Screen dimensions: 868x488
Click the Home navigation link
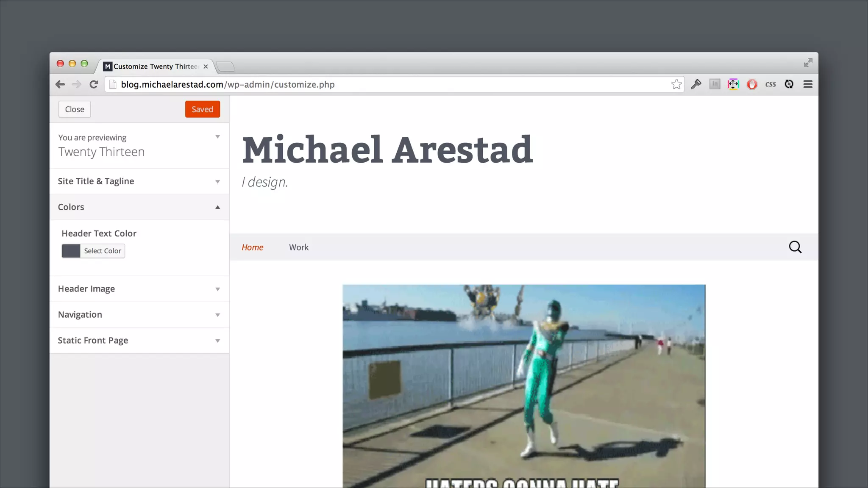(x=253, y=247)
